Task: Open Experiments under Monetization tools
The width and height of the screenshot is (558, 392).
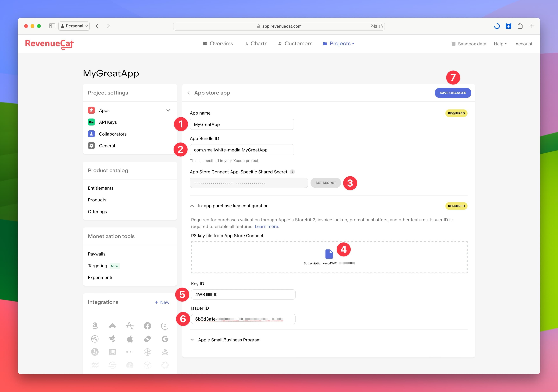Action: tap(101, 277)
